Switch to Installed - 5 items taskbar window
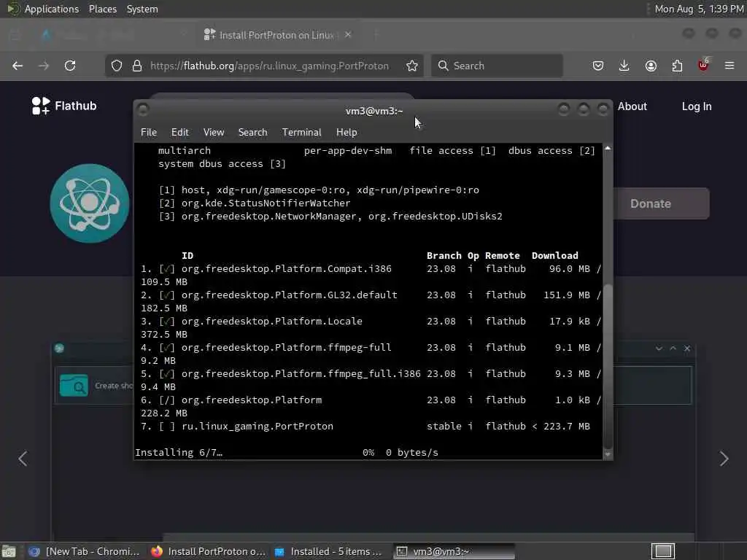The height and width of the screenshot is (560, 747). 329,551
